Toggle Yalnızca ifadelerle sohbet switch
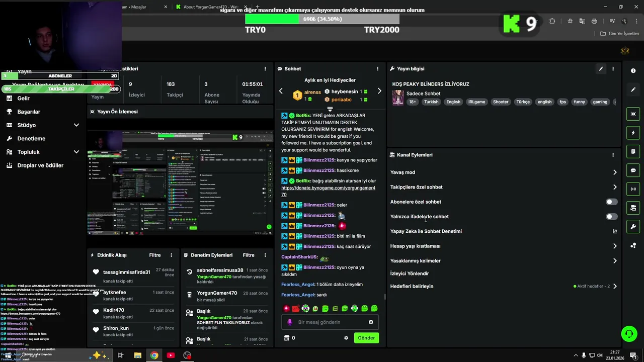 pos(611,217)
